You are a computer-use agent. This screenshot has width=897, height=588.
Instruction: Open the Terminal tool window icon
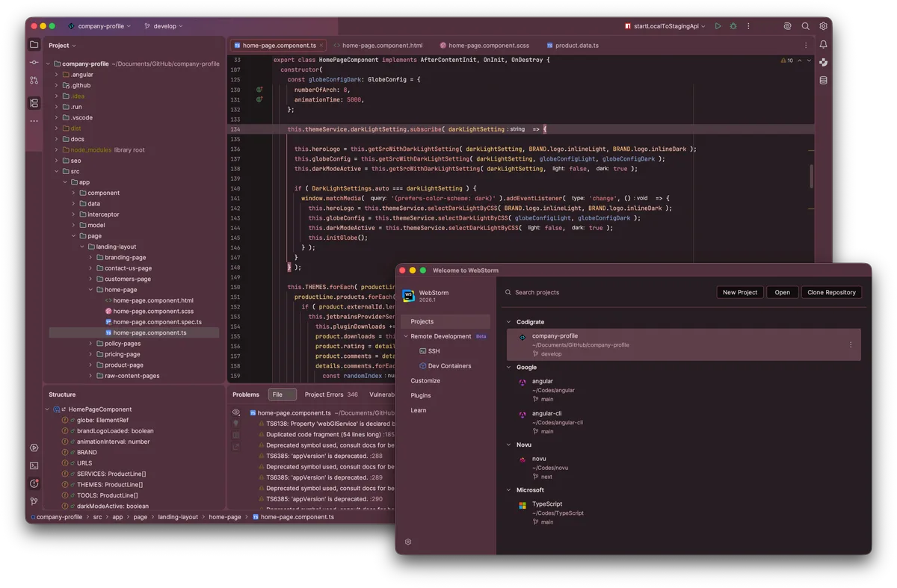[x=34, y=465]
